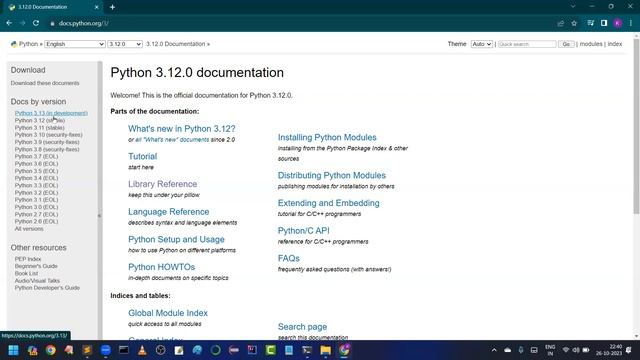The width and height of the screenshot is (640, 360).
Task: Open the terminal icon next to File Explorer
Action: click(x=307, y=350)
